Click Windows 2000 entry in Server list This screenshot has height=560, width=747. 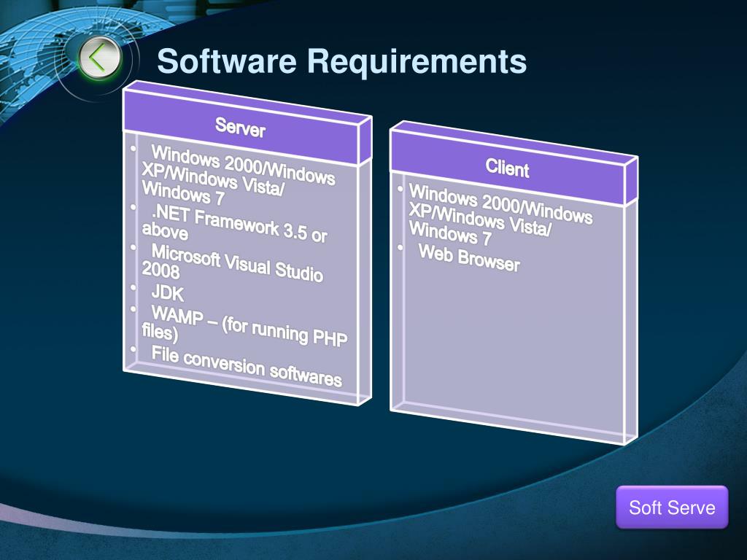[239, 176]
